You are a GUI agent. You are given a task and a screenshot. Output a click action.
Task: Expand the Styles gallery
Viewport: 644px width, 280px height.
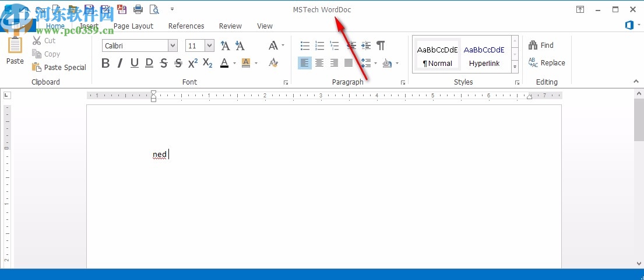515,66
